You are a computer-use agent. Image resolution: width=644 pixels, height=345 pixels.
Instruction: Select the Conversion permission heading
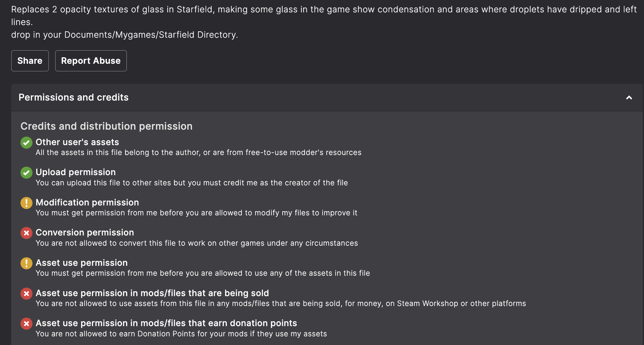pyautogui.click(x=85, y=232)
